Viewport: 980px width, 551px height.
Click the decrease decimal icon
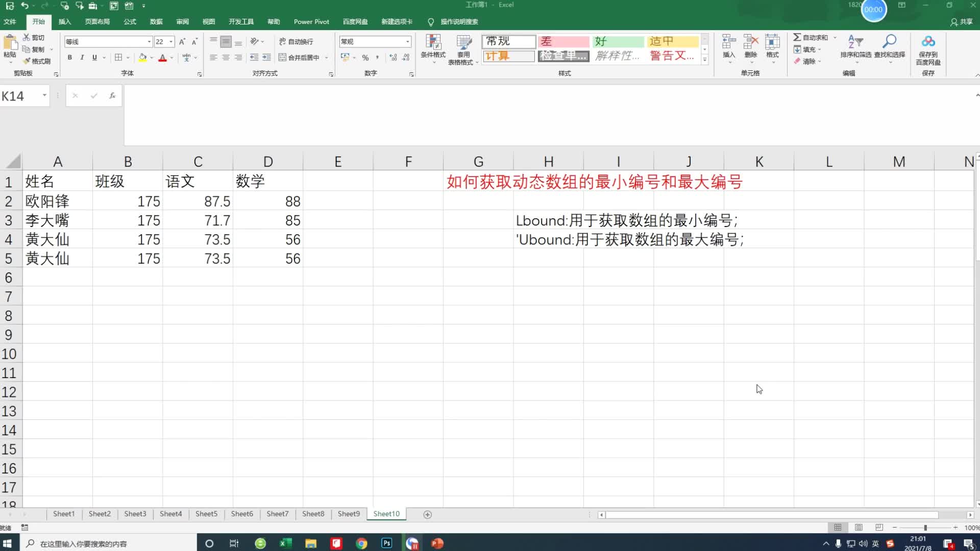pos(406,58)
